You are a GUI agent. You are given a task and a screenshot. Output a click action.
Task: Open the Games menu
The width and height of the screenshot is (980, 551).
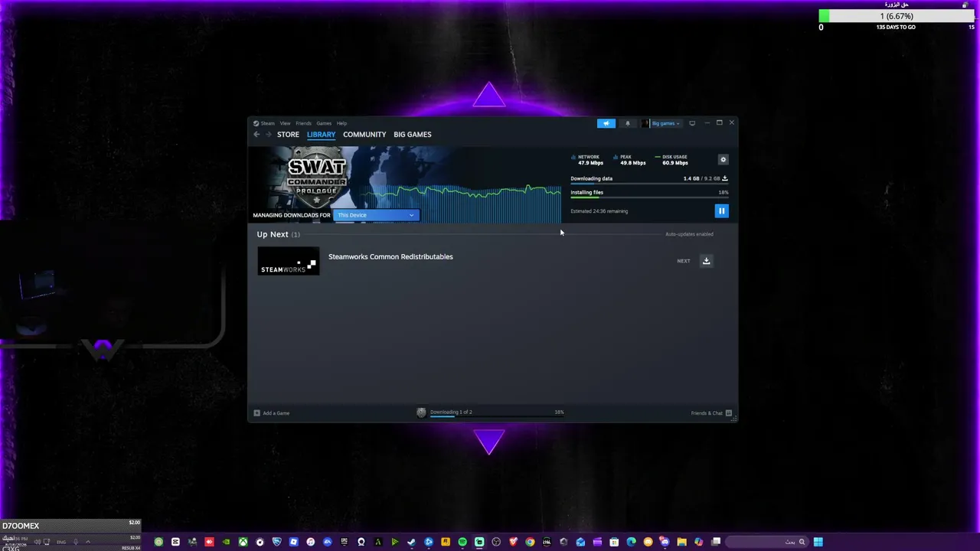click(324, 123)
